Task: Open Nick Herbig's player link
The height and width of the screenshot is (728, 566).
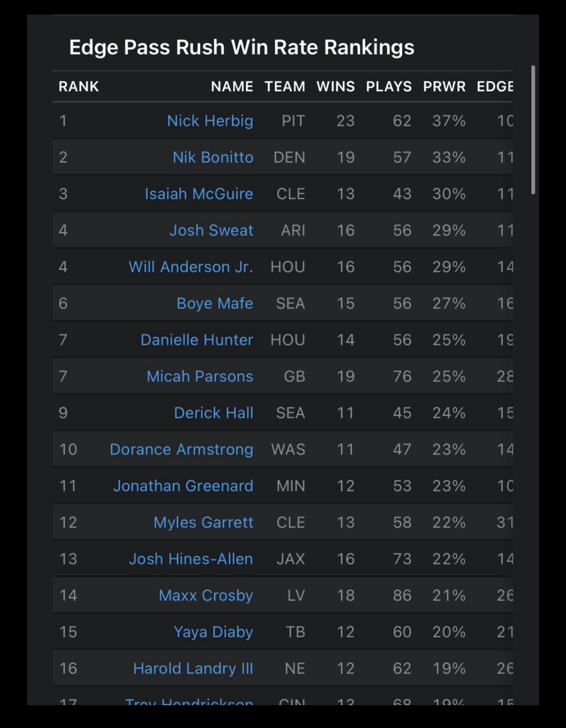Action: click(210, 121)
